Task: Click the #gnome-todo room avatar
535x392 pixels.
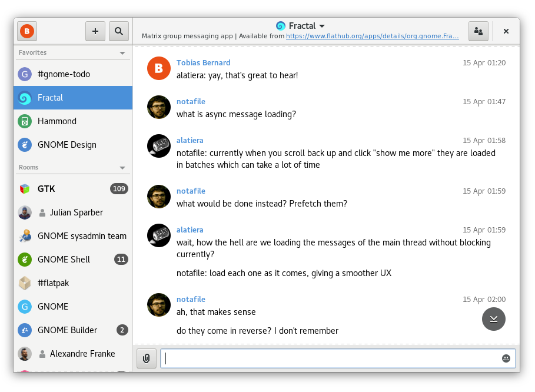Action: pyautogui.click(x=25, y=74)
